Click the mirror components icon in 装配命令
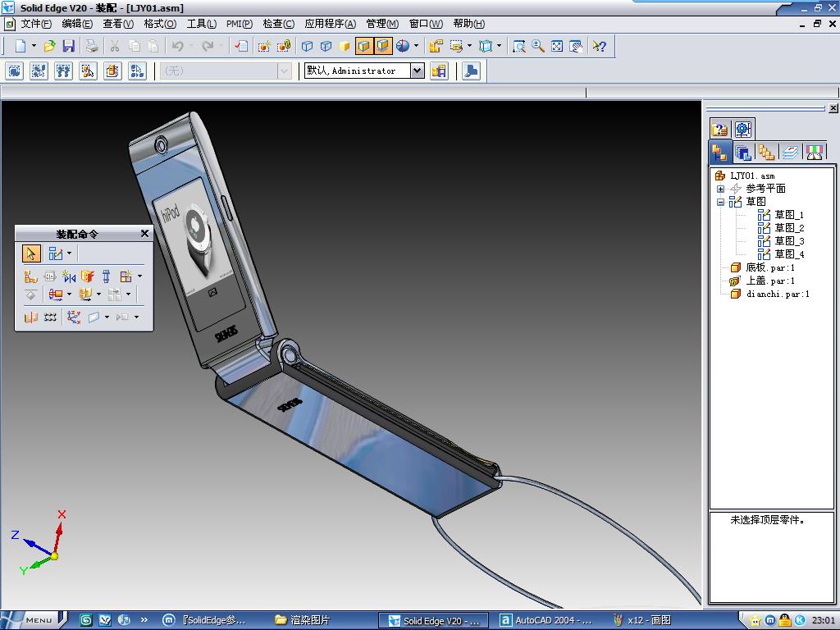 pos(69,276)
